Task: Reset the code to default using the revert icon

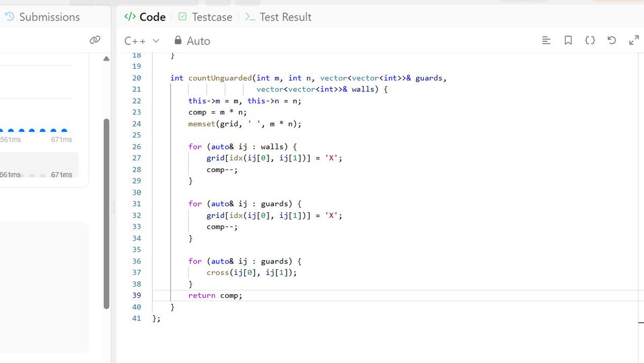Action: pyautogui.click(x=612, y=40)
